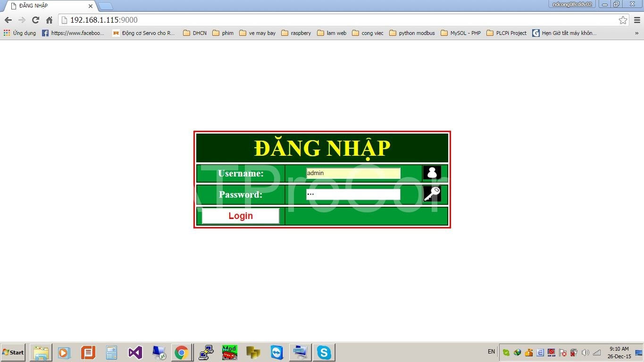
Task: Open the Ứng dụng apps shortcut
Action: point(20,33)
